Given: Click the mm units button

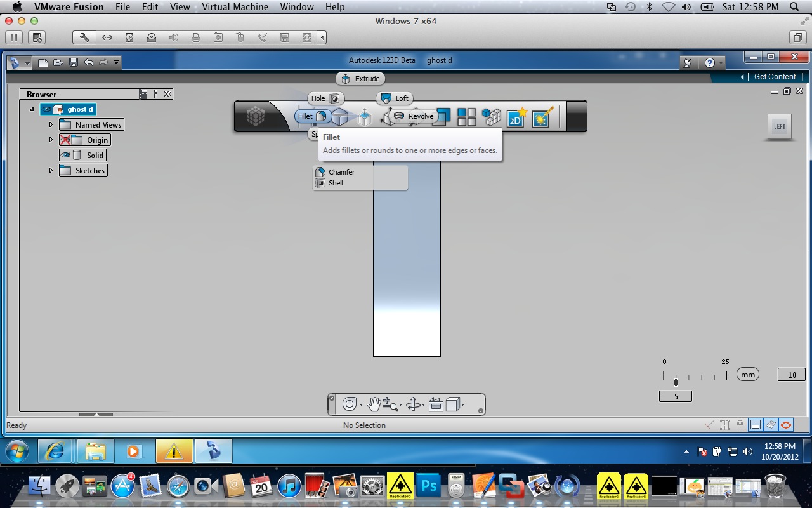Looking at the screenshot, I should 748,375.
